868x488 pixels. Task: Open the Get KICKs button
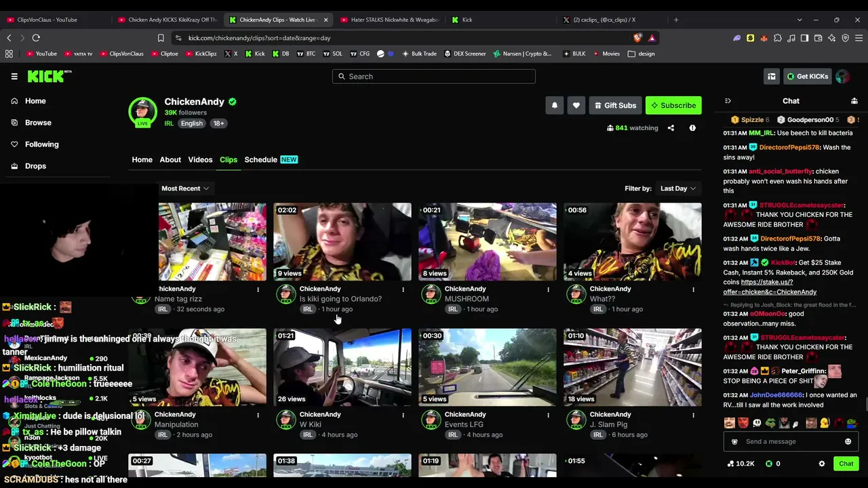808,77
